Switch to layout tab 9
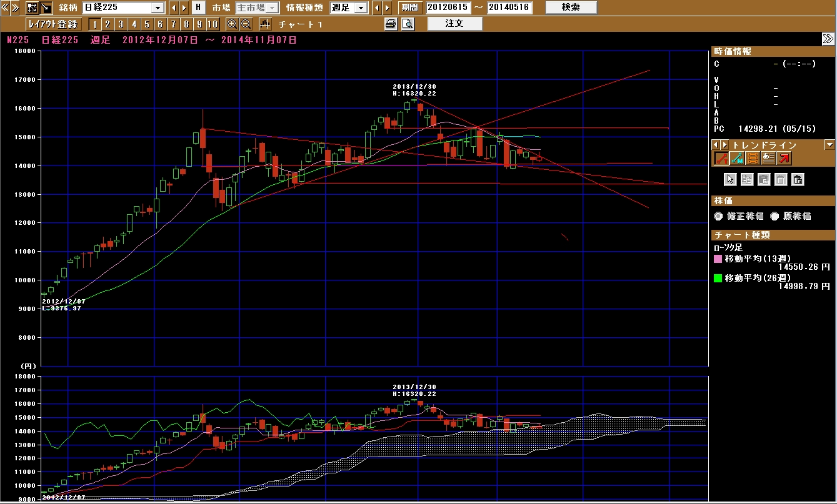Viewport: 837px width, 504px height. pos(199,24)
